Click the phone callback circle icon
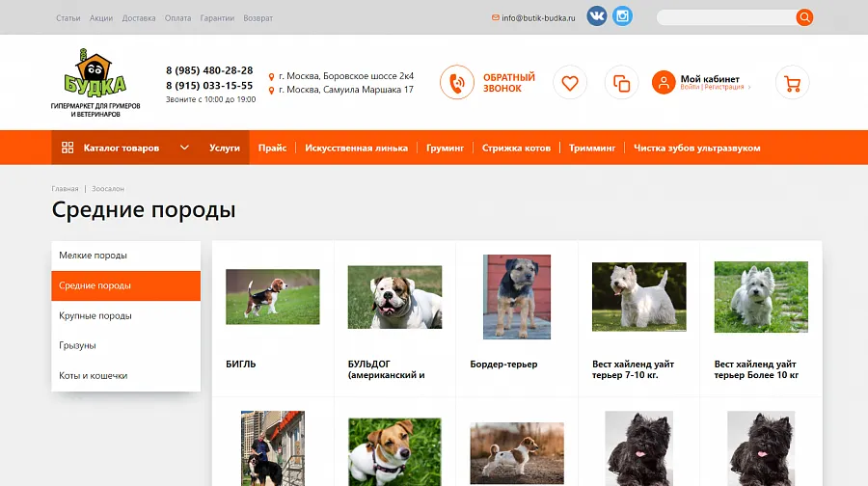Viewport: 868px width, 486px height. pos(457,83)
